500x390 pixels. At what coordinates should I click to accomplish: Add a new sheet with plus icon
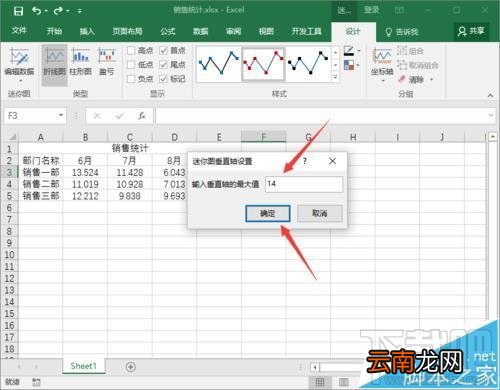click(x=131, y=367)
